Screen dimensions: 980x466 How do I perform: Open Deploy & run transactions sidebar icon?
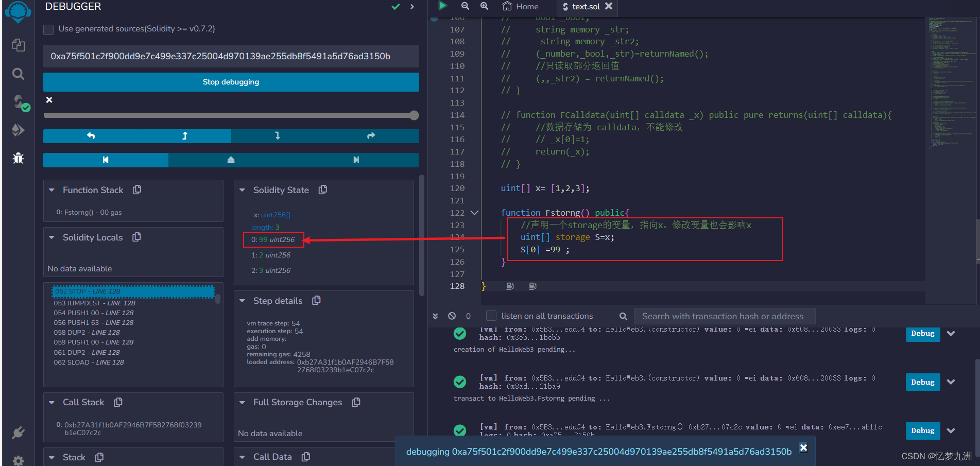(18, 130)
